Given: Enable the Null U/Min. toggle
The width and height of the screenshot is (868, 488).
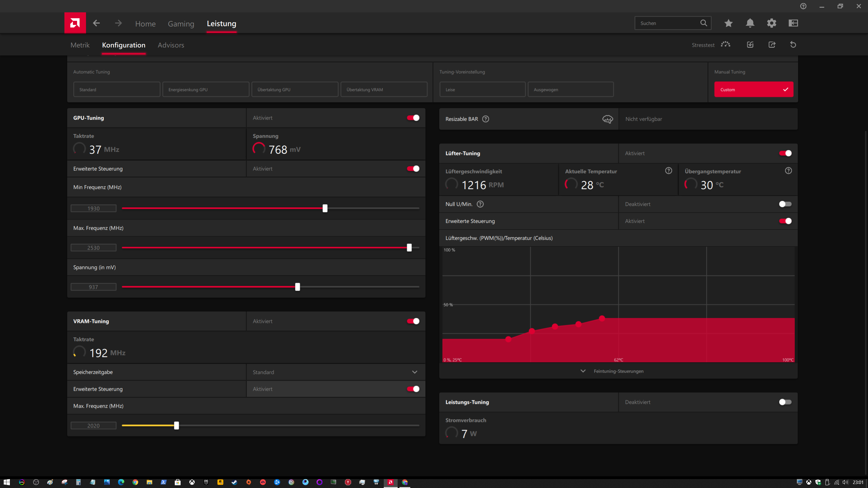Looking at the screenshot, I should pos(785,204).
